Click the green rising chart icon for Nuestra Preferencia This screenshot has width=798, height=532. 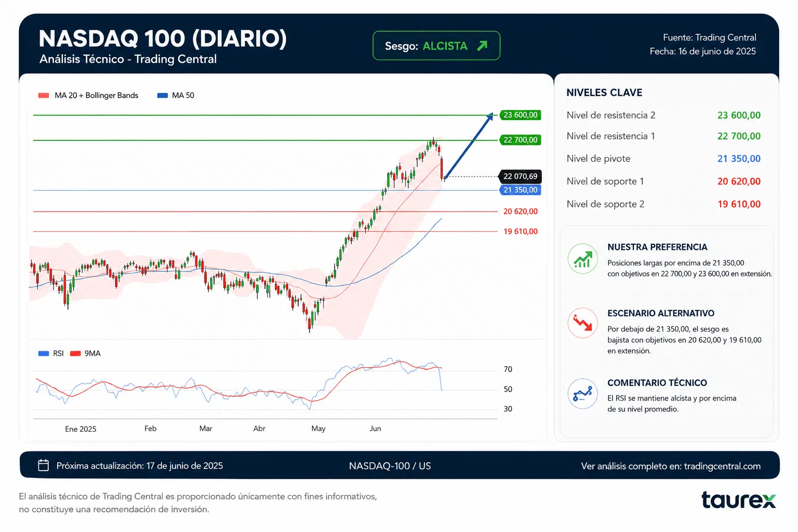582,259
